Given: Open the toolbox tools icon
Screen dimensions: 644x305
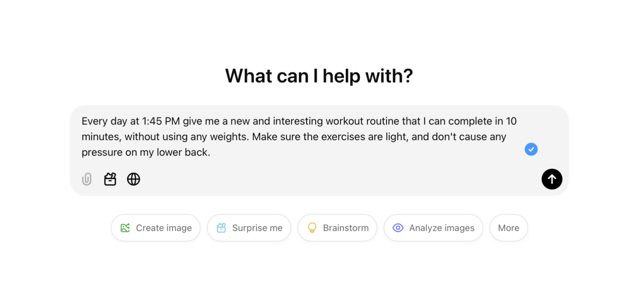Looking at the screenshot, I should coord(110,179).
